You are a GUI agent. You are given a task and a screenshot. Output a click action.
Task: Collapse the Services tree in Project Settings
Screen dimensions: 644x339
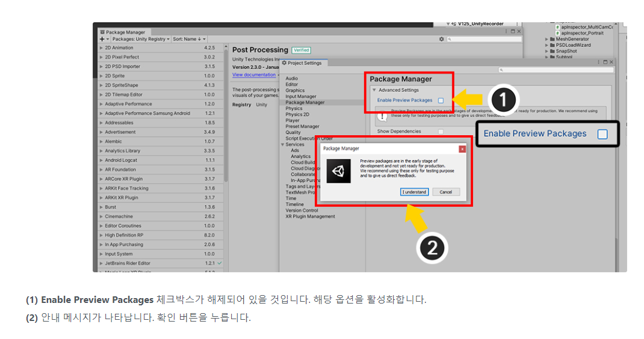pyautogui.click(x=282, y=144)
